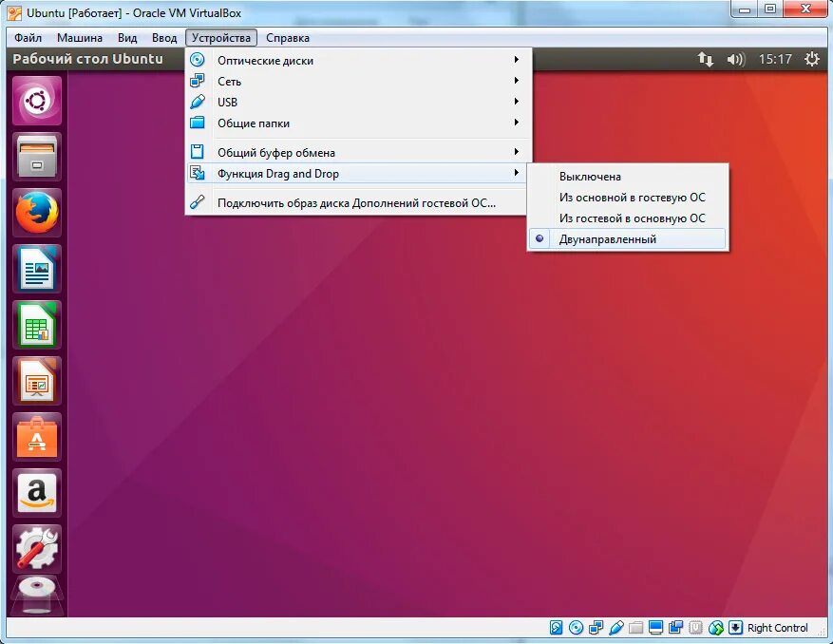The image size is (833, 644).
Task: Open the Ввод menu
Action: click(x=164, y=38)
